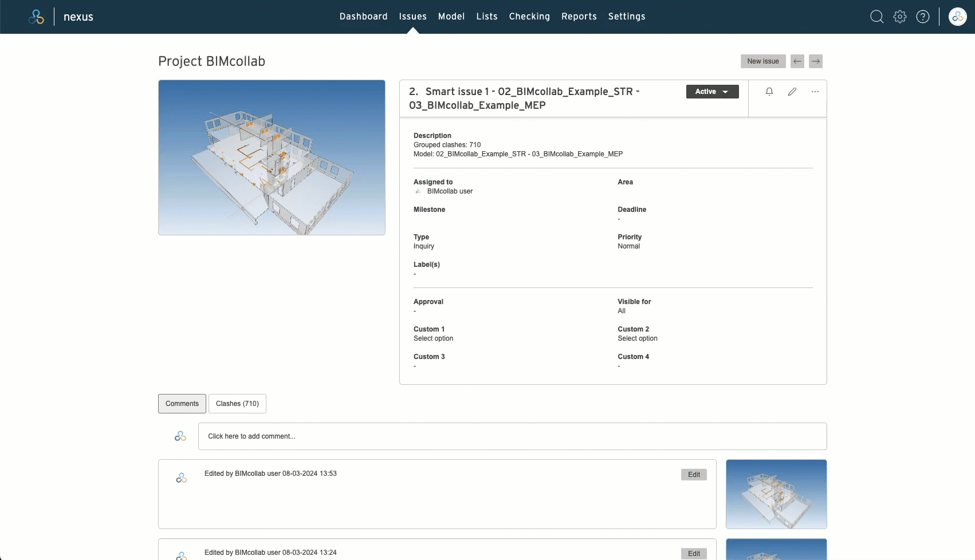This screenshot has width=975, height=560.
Task: Click the 'nexus' product name text
Action: 78,17
